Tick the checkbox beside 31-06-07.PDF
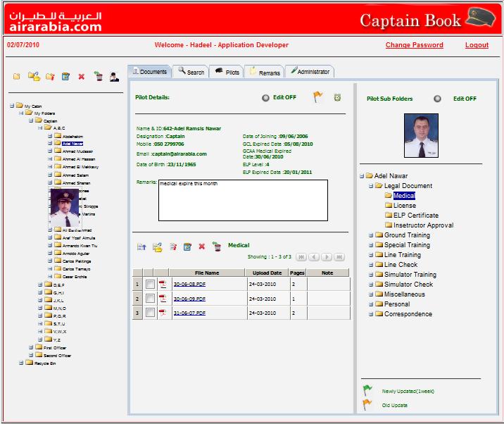 click(150, 313)
